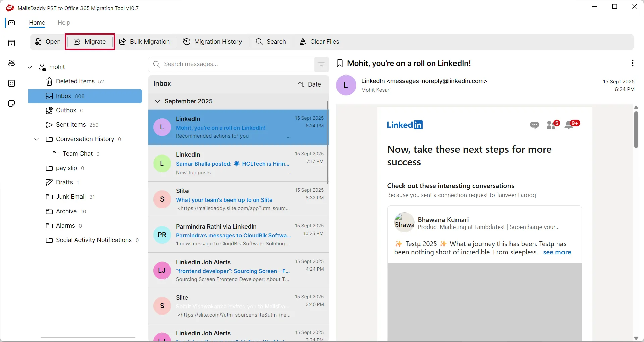
Task: Click the Migrate button
Action: point(90,42)
